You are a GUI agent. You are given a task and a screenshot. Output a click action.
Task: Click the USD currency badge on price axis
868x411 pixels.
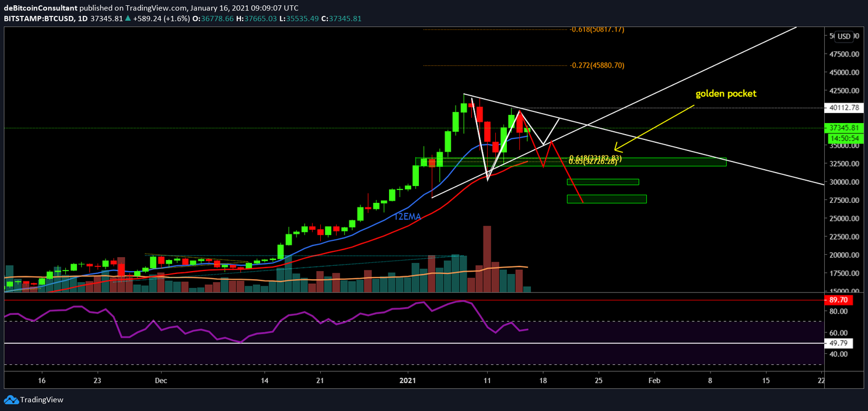pos(843,37)
